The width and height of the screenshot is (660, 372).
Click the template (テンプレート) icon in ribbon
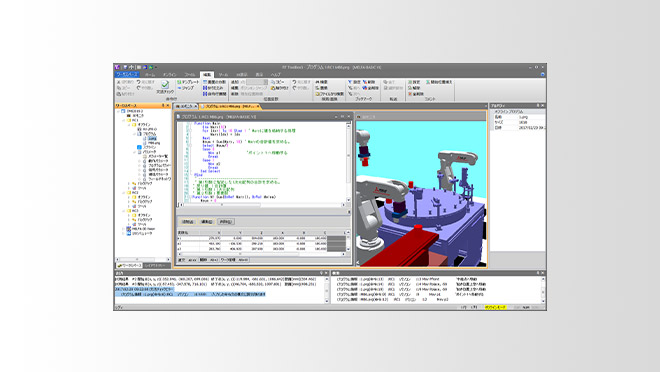[179, 82]
